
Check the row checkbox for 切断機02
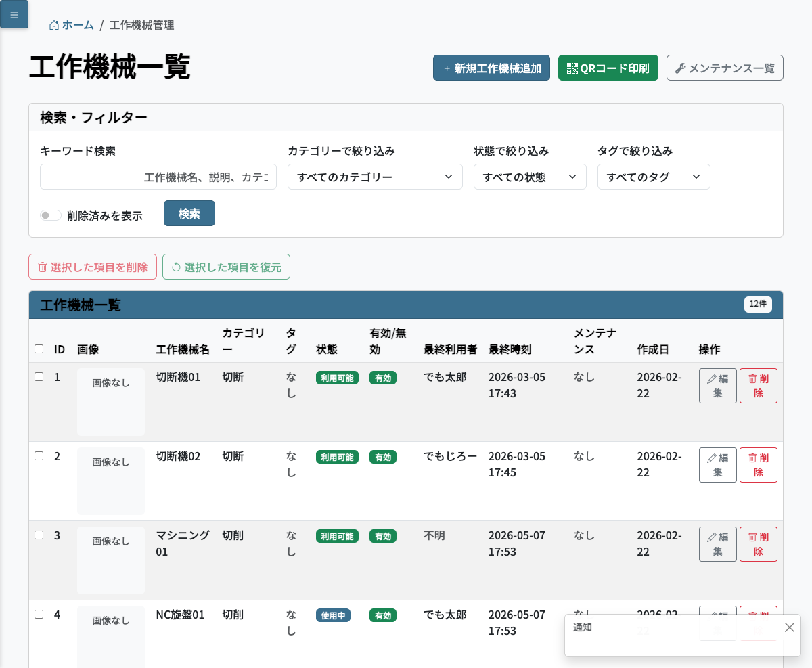[x=39, y=455]
